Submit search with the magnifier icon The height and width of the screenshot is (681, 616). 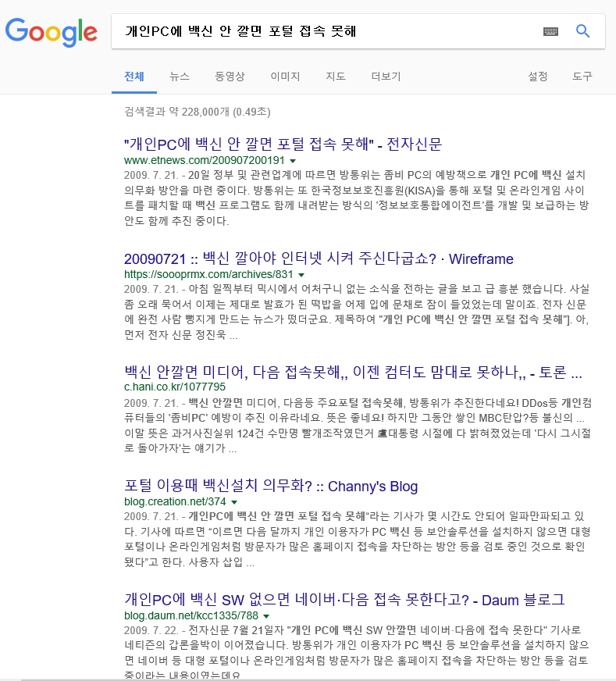(582, 31)
